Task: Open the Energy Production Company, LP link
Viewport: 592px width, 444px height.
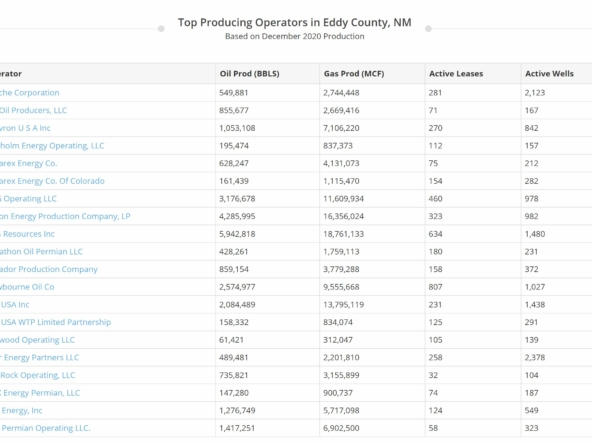Action: (65, 216)
